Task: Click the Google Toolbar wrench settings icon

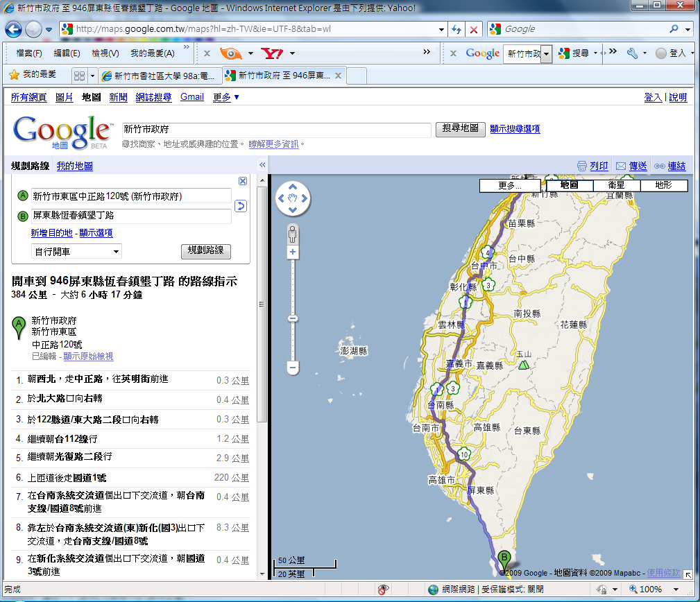Action: tap(632, 53)
